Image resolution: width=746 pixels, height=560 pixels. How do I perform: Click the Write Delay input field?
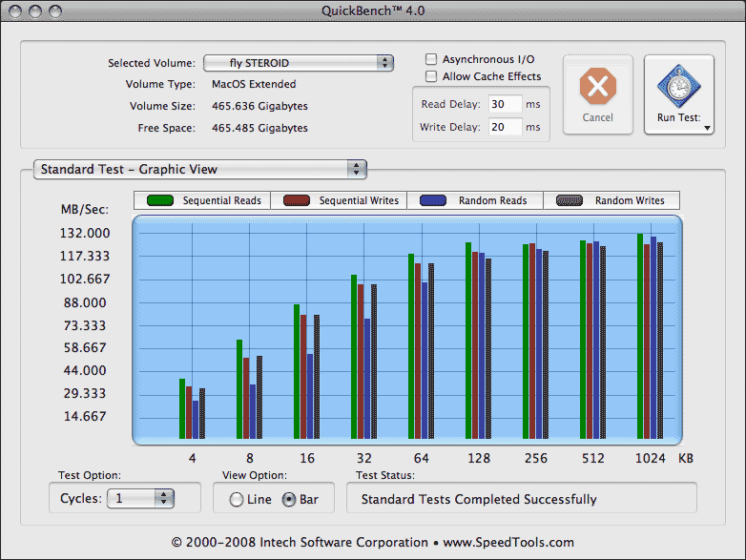505,127
